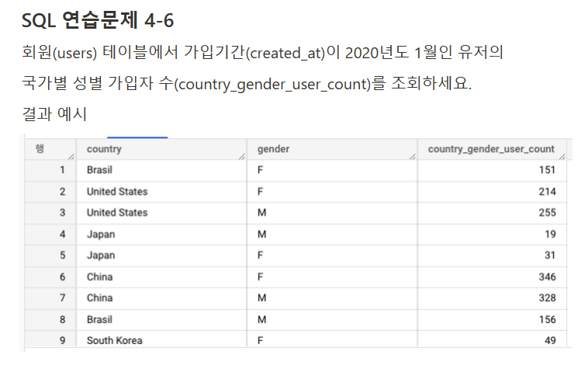Click the count value 346
Image resolution: width=588 pixels, height=375 pixels.
[547, 277]
